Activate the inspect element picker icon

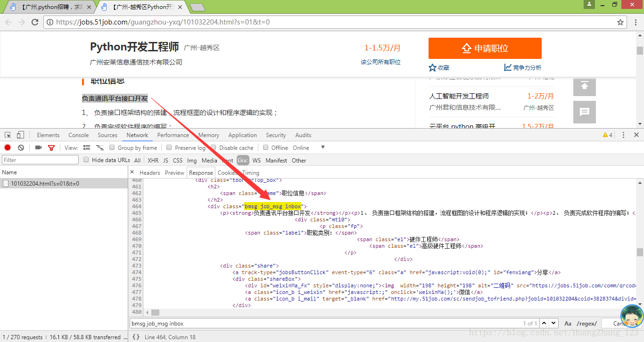pyautogui.click(x=8, y=135)
